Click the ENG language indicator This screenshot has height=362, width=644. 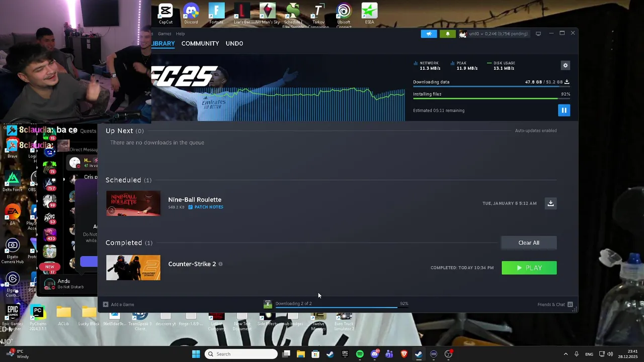pos(589,354)
